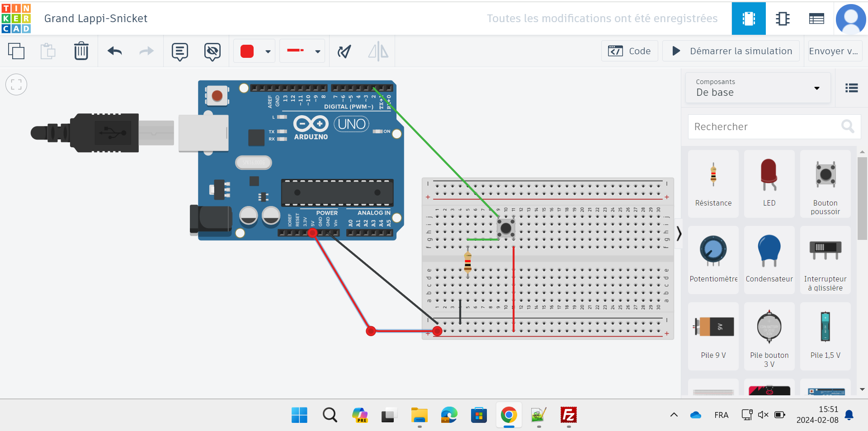Copy the selection with the copy icon
Screen dimensions: 868x431
(16, 51)
